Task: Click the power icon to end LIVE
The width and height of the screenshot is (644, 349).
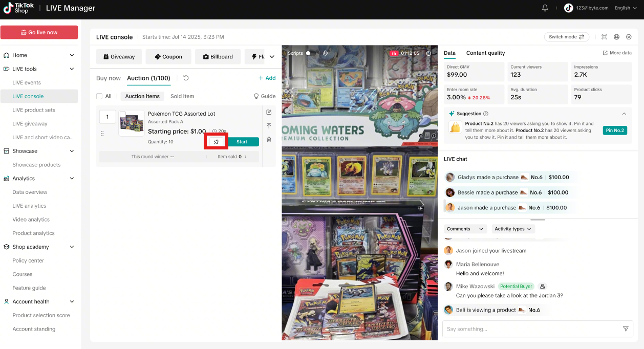Action: tap(428, 53)
